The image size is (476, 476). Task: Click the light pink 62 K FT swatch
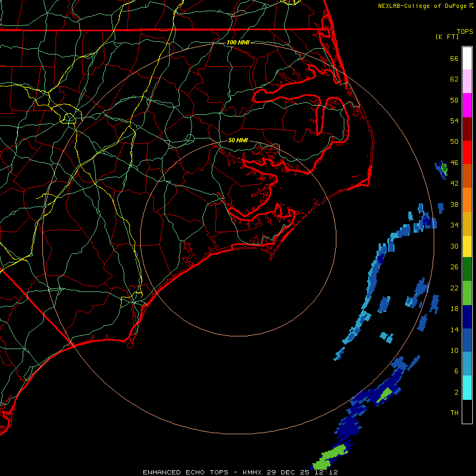[467, 81]
